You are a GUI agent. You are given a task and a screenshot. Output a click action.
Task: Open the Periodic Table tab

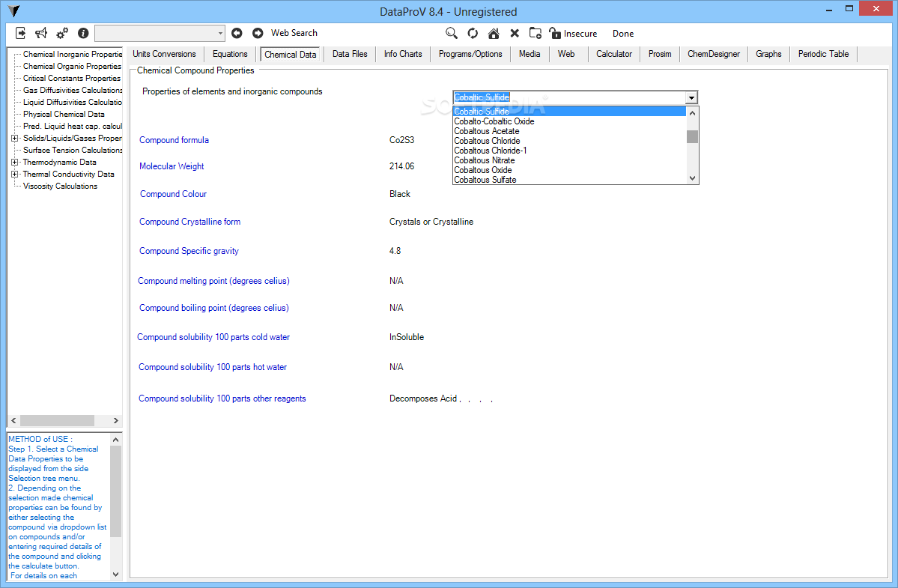pos(824,54)
